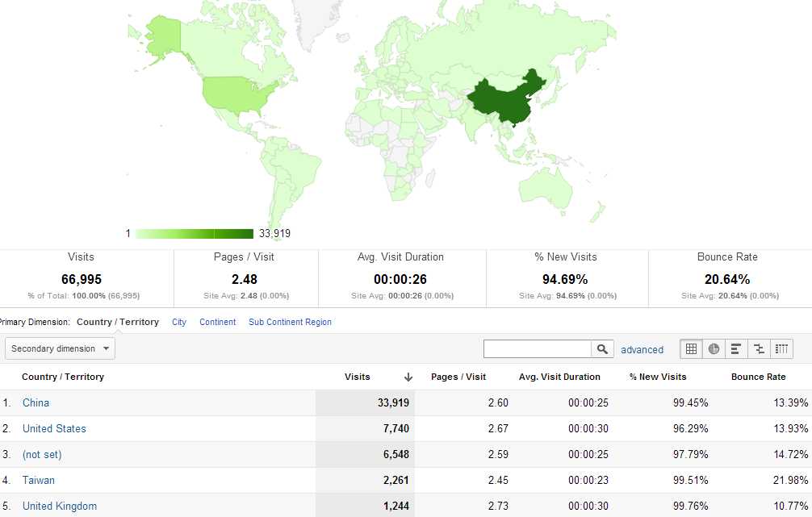Switch to the pie chart percentage view
Viewport: 812px width, 517px height.
[714, 348]
